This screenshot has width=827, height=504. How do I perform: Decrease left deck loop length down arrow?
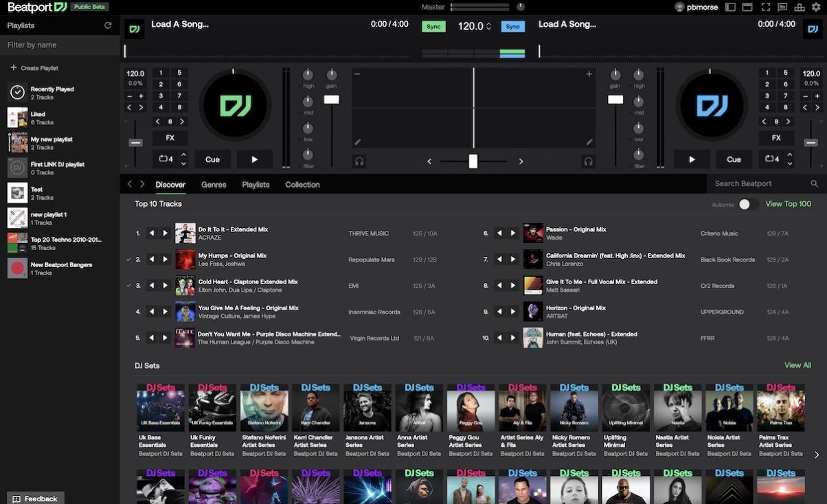(183, 164)
